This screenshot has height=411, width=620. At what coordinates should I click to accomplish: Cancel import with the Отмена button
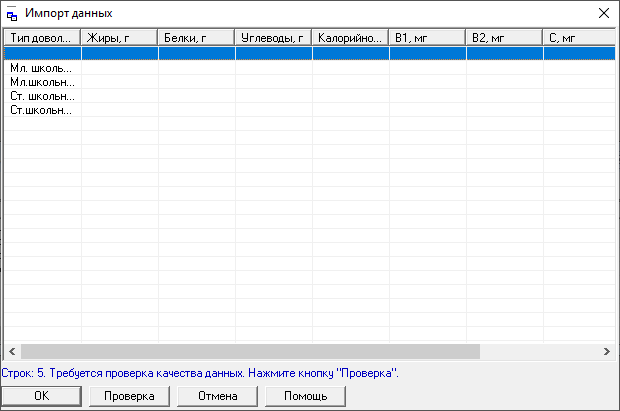[x=217, y=396]
